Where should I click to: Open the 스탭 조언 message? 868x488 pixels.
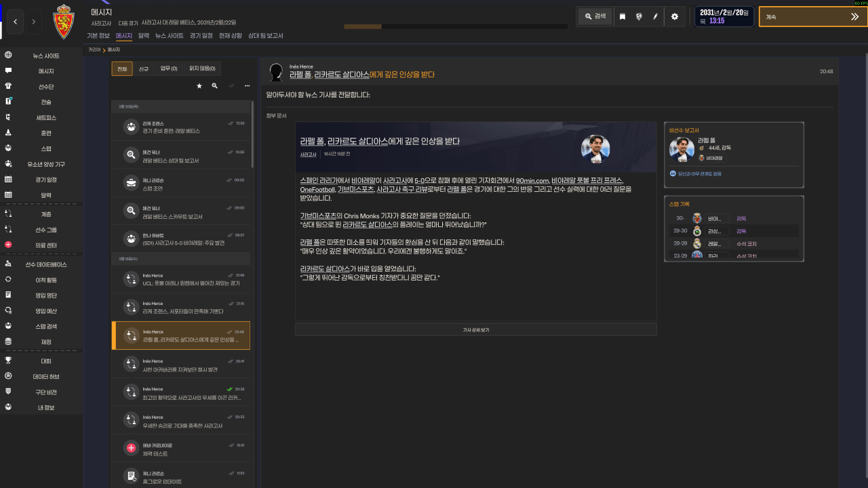point(182,184)
